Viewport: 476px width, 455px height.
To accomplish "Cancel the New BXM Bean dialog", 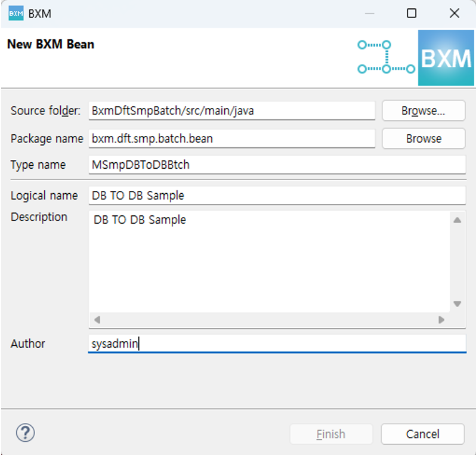I will click(x=422, y=434).
